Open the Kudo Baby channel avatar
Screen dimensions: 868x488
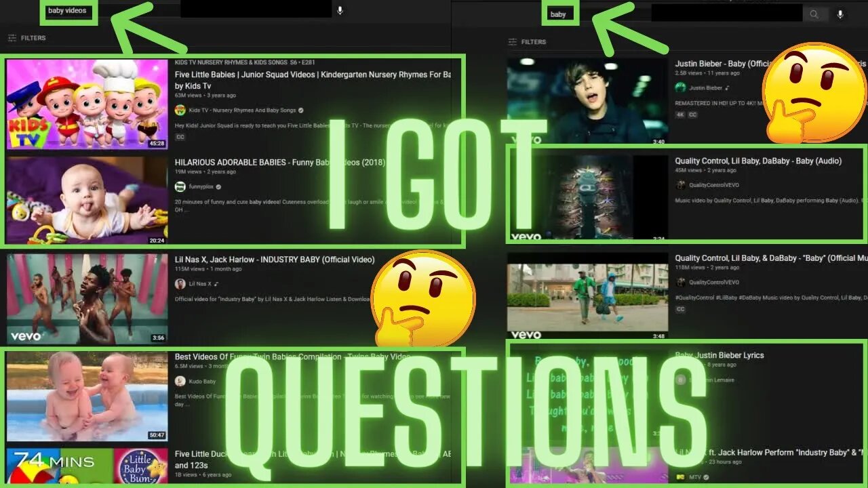(x=180, y=382)
